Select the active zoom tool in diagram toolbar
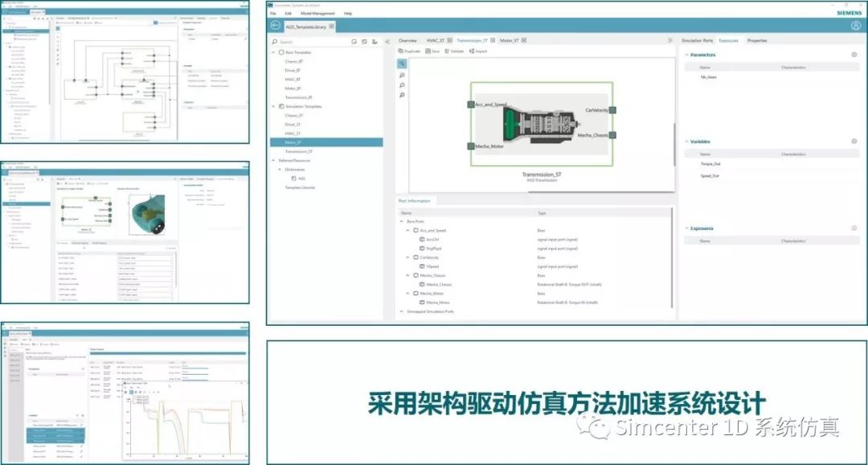868x465 pixels. [402, 64]
